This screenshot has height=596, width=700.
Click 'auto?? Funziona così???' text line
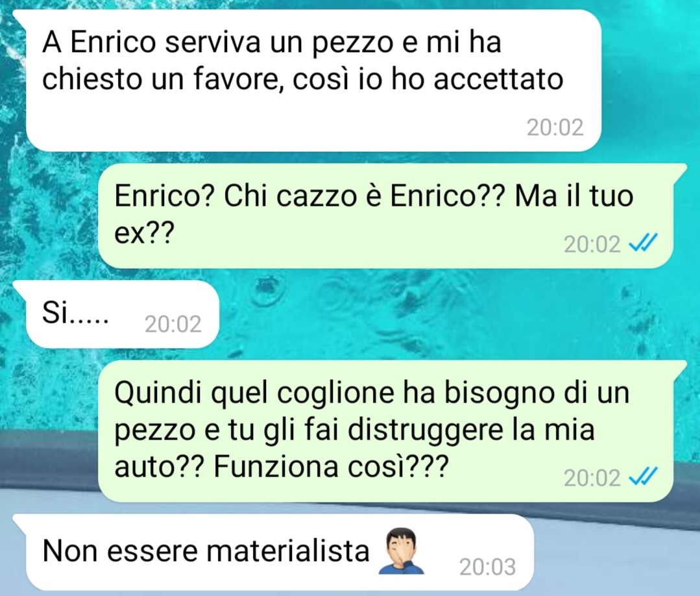(x=281, y=467)
